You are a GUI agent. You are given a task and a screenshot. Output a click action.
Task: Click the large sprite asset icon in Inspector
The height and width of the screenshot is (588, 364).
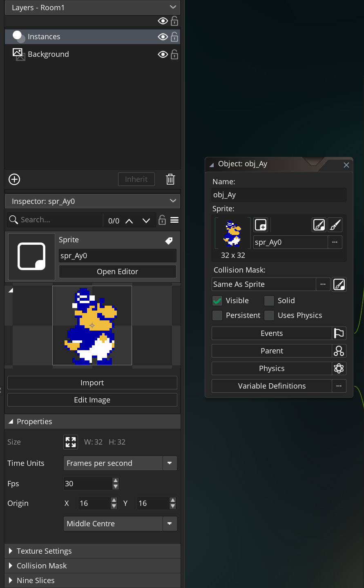[x=31, y=257]
